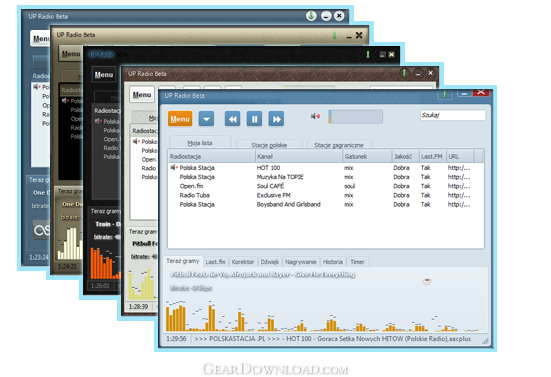Sort by Jakość column header
Screen dimensions: 551x377
(x=406, y=156)
